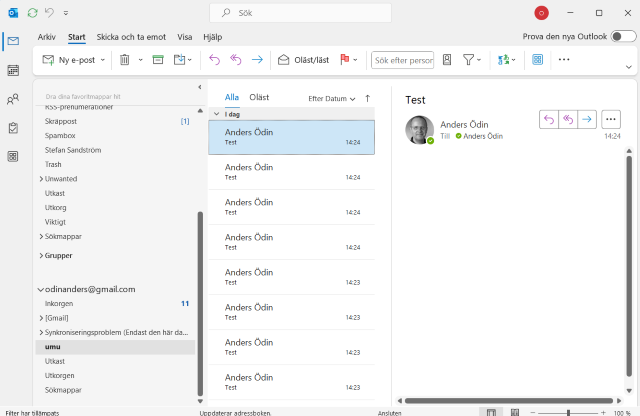The height and width of the screenshot is (416, 640).
Task: Expand the [Gmail] folder
Action: (x=41, y=318)
